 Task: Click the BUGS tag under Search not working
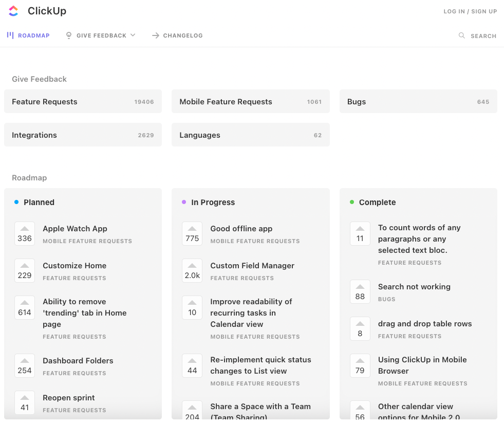coord(387,299)
